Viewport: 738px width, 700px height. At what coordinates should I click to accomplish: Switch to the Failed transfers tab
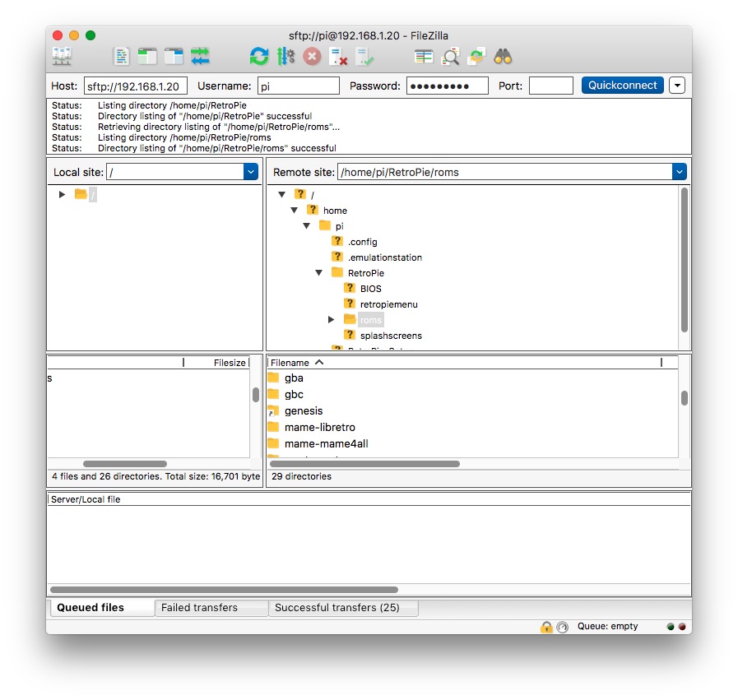click(x=211, y=608)
